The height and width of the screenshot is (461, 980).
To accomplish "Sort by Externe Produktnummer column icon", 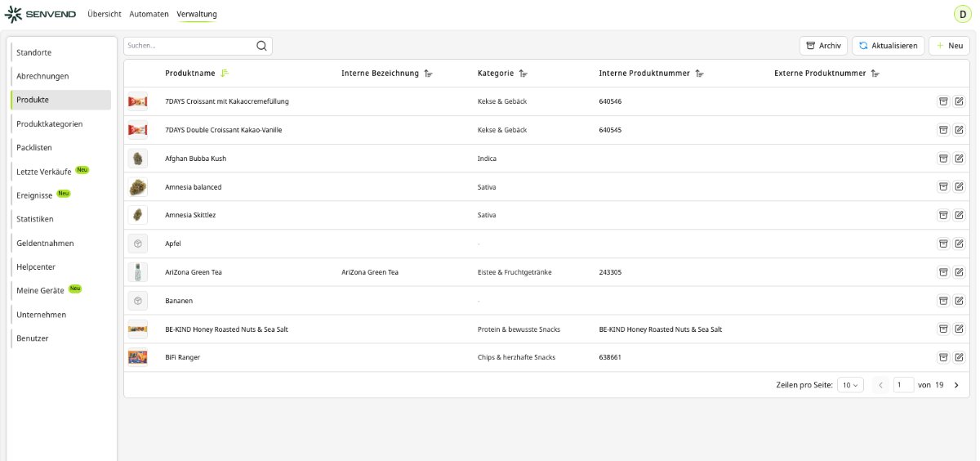I will click(875, 74).
